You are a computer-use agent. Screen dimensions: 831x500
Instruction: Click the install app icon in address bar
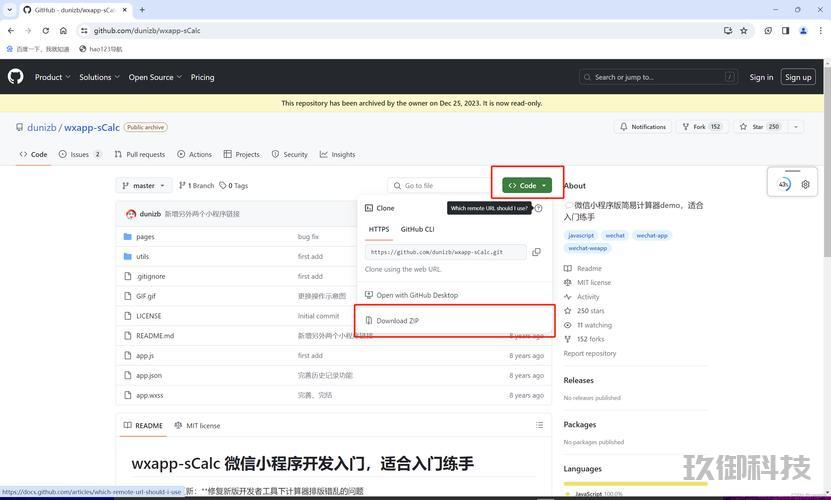pos(728,31)
